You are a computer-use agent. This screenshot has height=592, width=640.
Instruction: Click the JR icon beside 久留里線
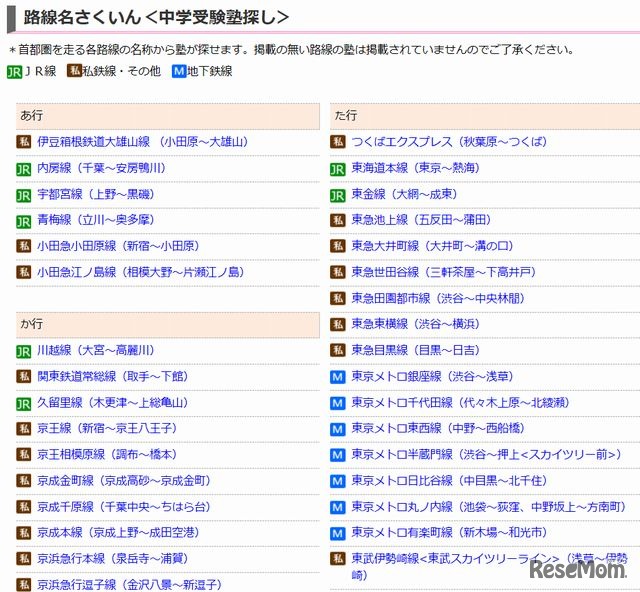point(25,403)
